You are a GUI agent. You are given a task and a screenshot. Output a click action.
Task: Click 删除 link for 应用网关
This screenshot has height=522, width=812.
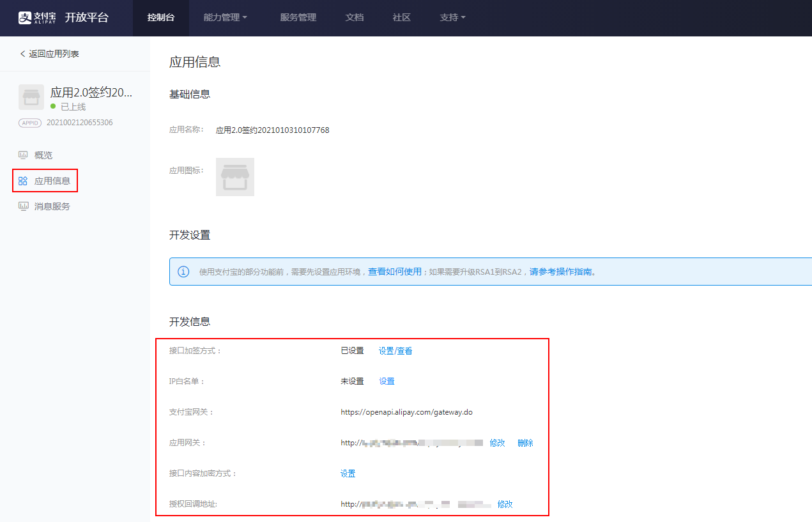click(x=525, y=443)
